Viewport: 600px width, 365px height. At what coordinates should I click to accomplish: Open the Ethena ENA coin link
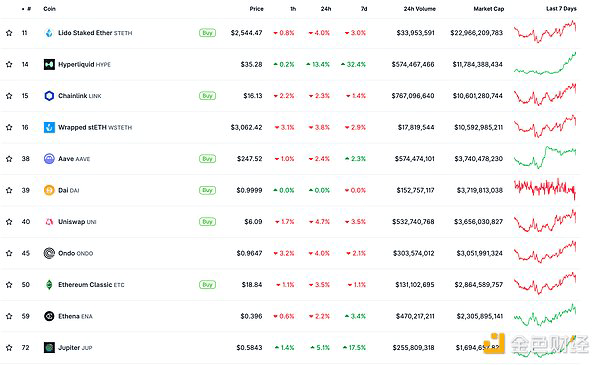(x=75, y=316)
